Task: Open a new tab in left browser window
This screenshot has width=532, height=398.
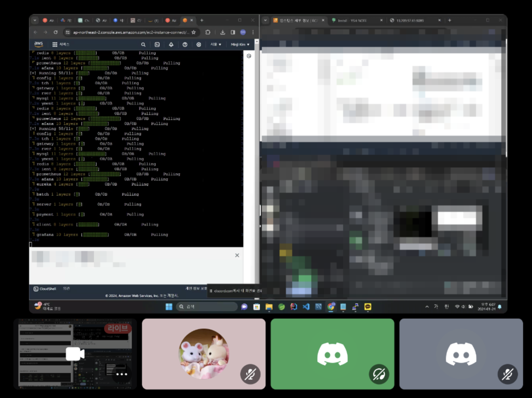Action: click(202, 20)
